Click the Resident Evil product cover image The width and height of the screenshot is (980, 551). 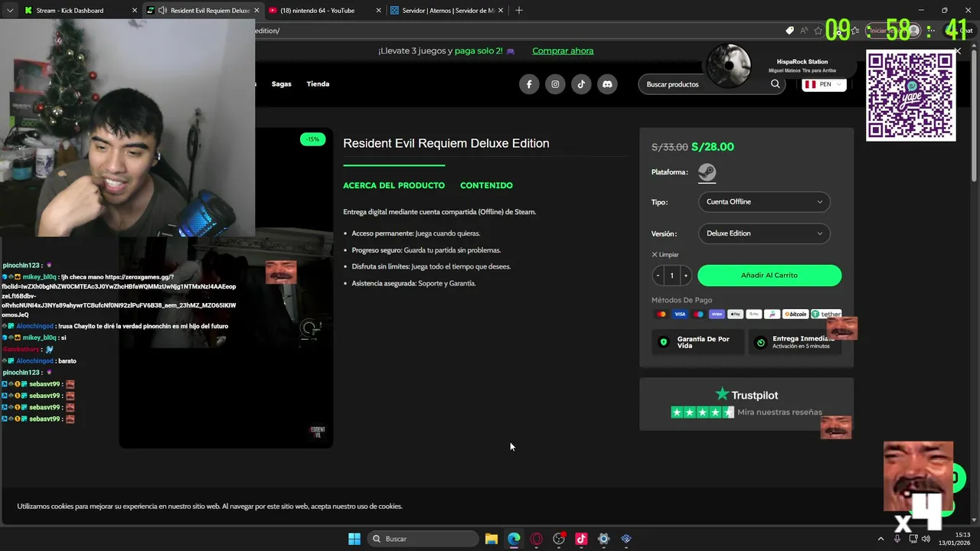click(226, 288)
